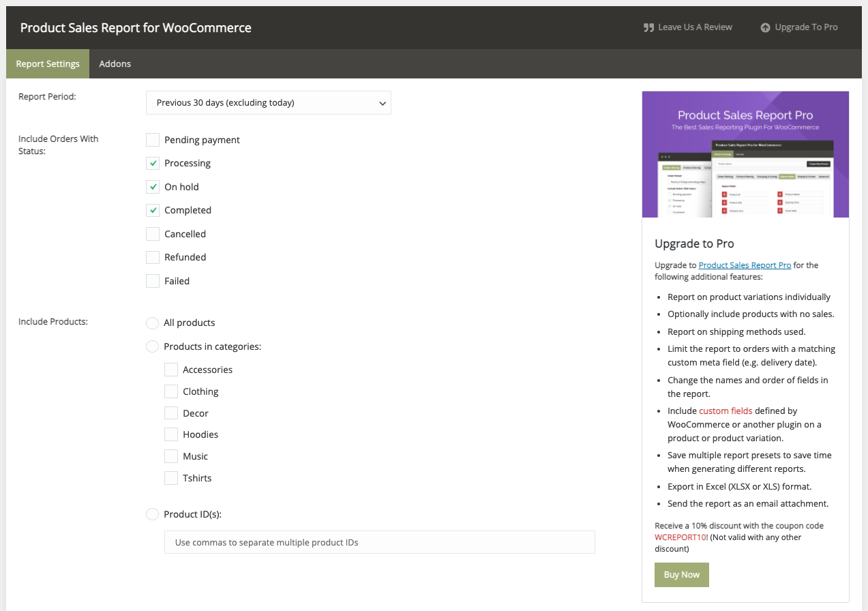Viewport: 868px width, 611px height.
Task: Click the upward arrow Upgrade To Pro icon
Action: [765, 27]
